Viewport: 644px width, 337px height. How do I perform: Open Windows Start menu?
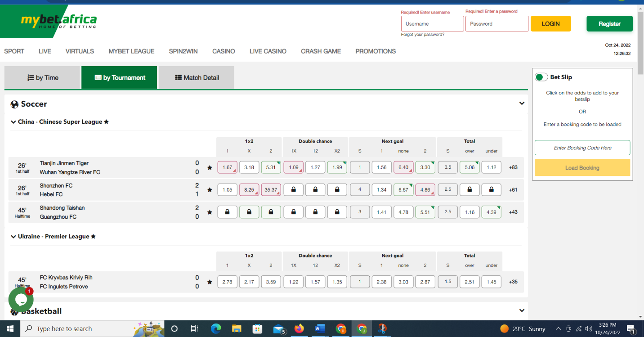(x=10, y=329)
